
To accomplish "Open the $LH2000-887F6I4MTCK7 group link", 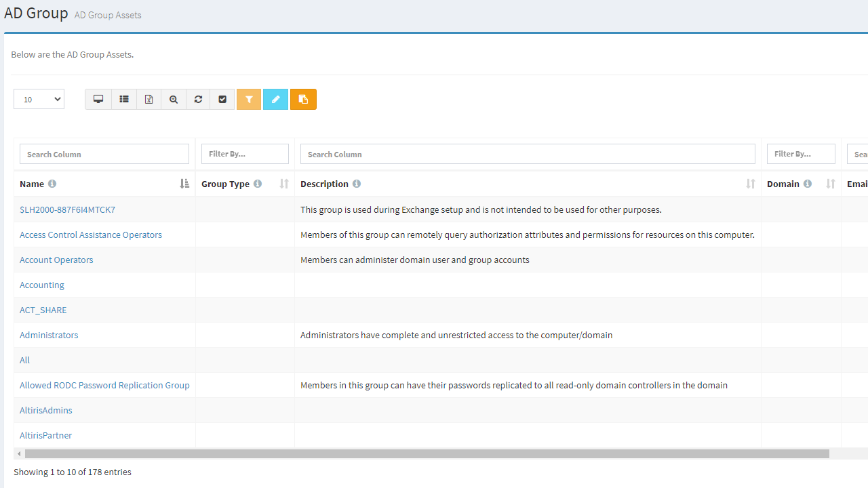I will coord(68,209).
